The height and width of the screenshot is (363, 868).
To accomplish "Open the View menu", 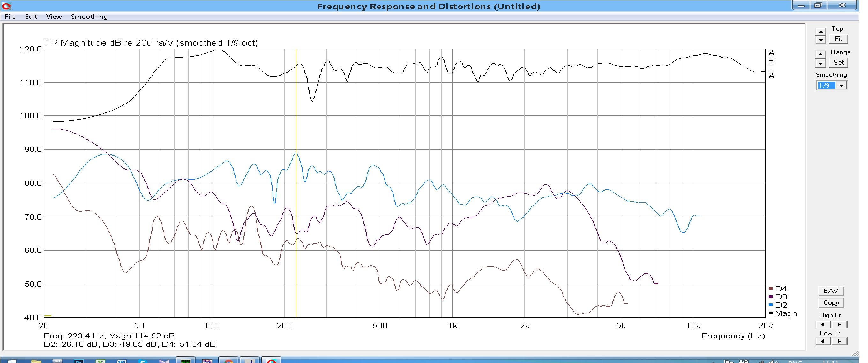I will click(x=54, y=17).
